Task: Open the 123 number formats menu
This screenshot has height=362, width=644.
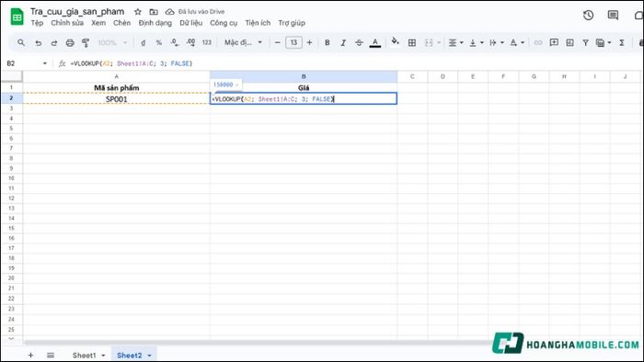Action: [x=207, y=42]
